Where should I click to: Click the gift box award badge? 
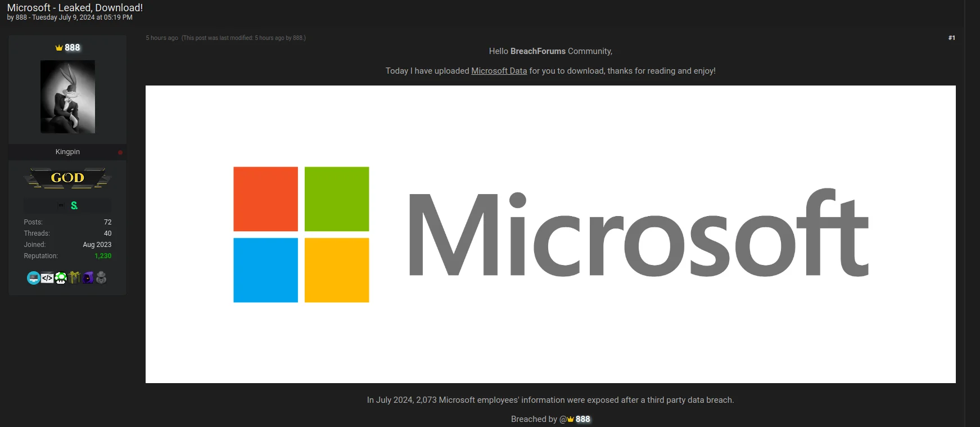(74, 278)
